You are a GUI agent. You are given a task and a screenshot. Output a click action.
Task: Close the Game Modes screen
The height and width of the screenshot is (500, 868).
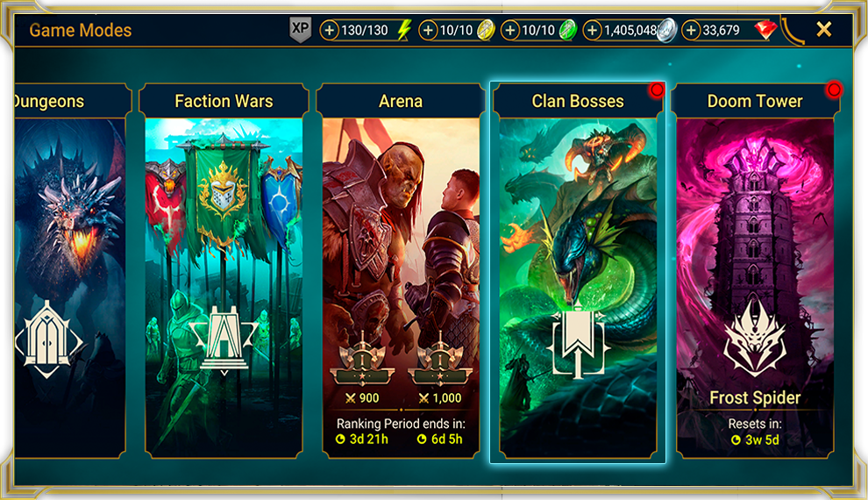pos(823,29)
